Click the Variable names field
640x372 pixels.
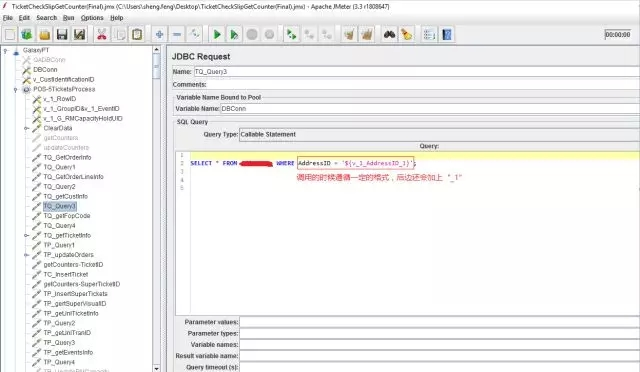440,345
